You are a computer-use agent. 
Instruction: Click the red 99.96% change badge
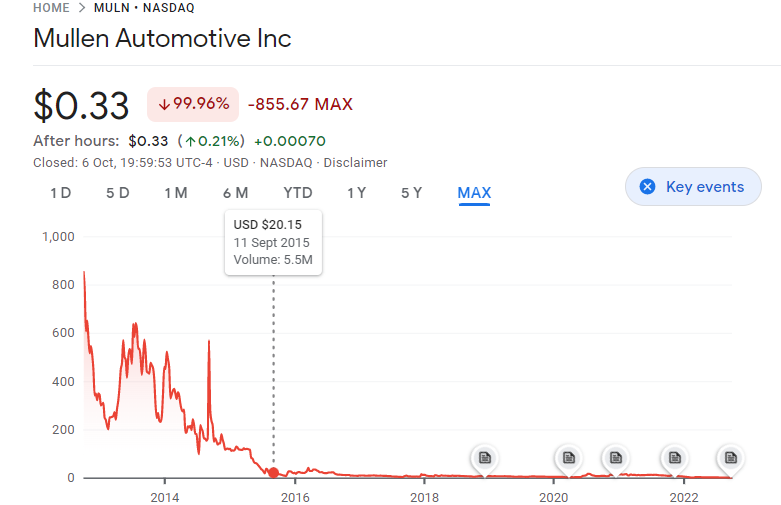click(193, 104)
